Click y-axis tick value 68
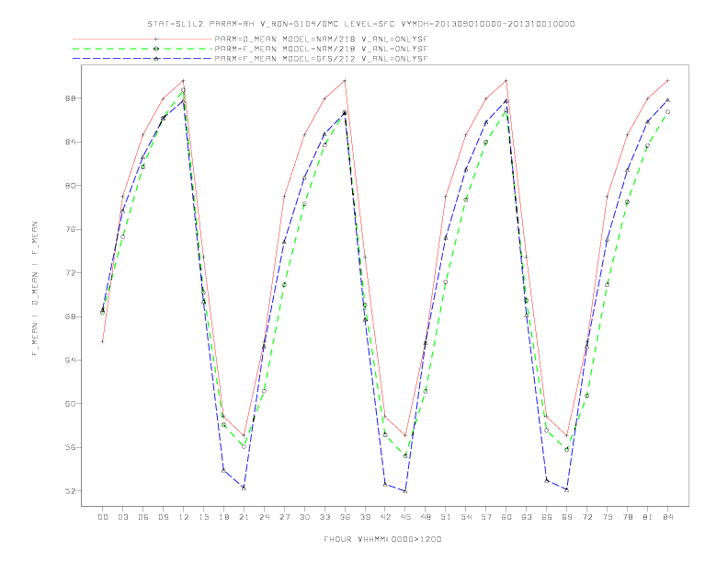Viewport: 728px width, 563px height. (71, 316)
